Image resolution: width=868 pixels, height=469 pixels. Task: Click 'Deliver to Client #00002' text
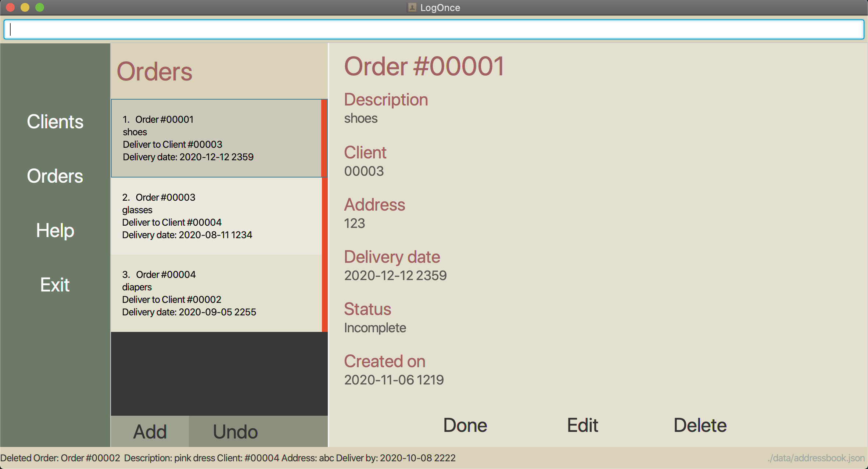172,300
